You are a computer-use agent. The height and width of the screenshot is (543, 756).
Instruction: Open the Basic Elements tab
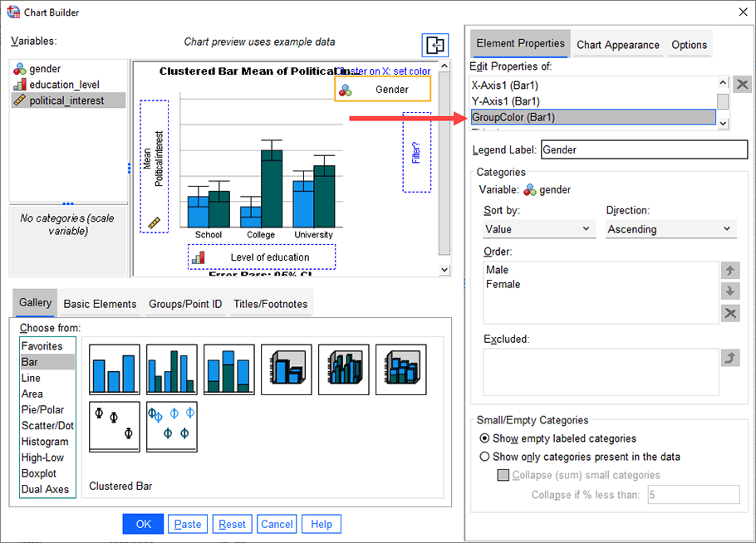[x=99, y=303]
